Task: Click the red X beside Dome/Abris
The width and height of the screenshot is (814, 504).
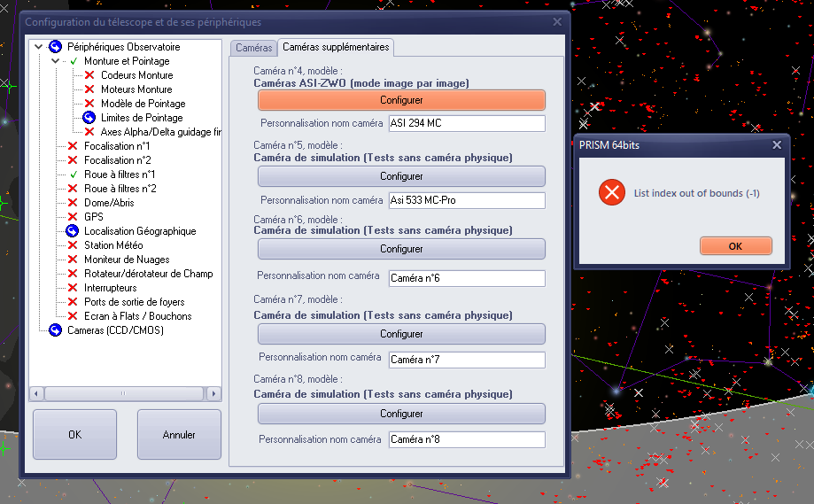Action: pos(73,203)
